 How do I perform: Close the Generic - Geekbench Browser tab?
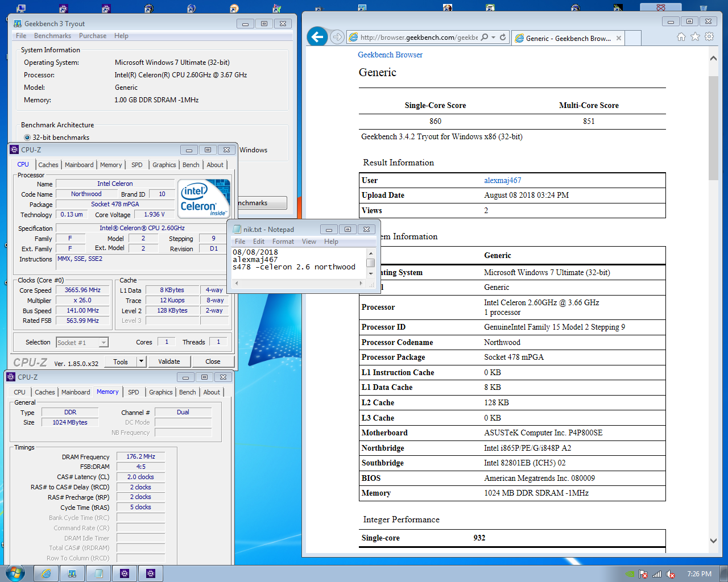coord(619,39)
